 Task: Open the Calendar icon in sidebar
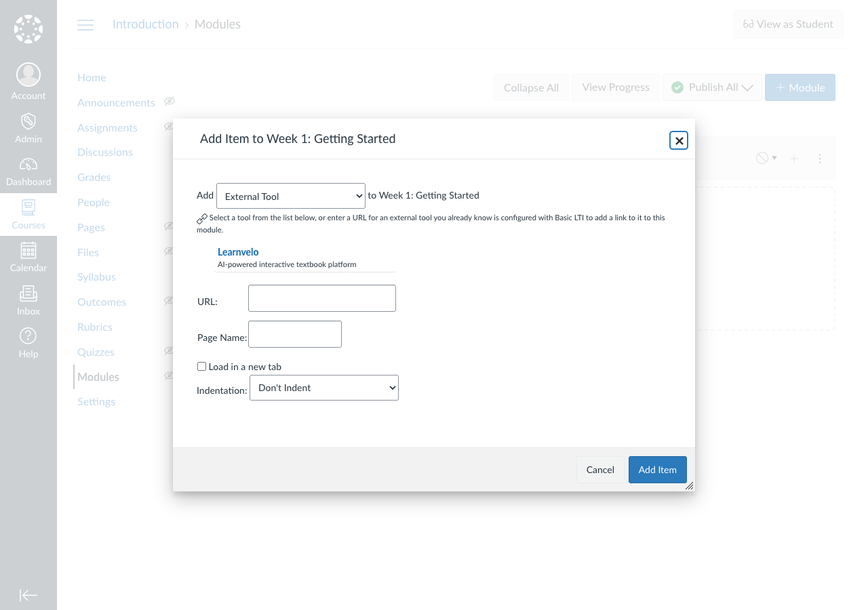coord(28,250)
